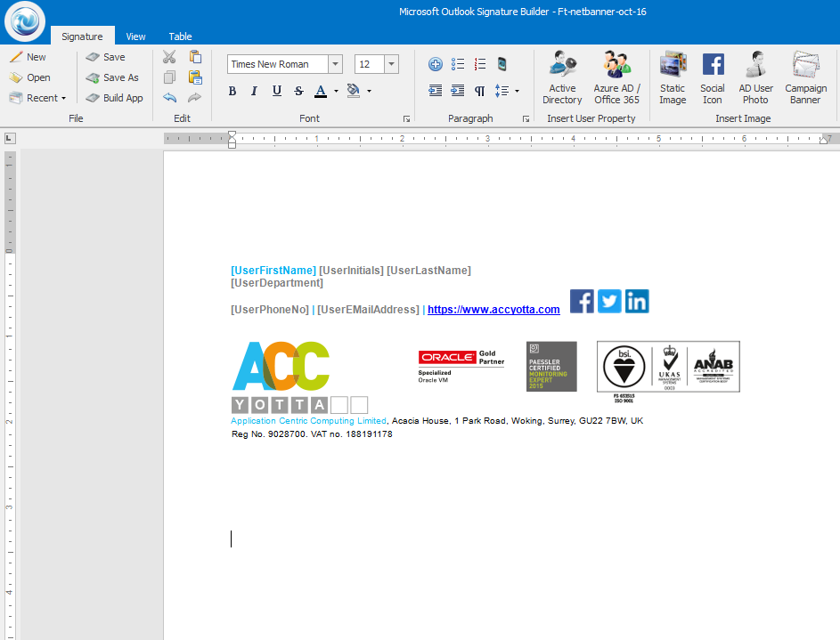Click the [UserPhoneNo] placeholder text
This screenshot has width=840, height=640.
[270, 309]
